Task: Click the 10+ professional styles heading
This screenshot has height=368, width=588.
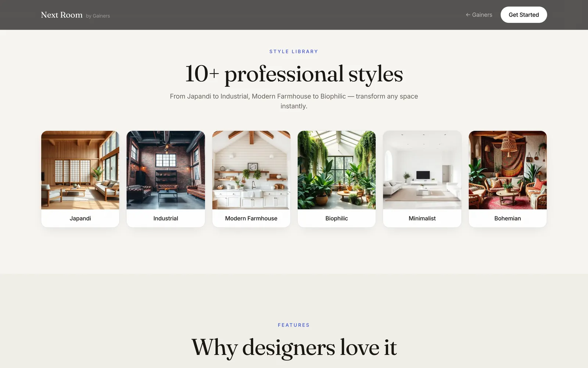Action: [x=294, y=74]
